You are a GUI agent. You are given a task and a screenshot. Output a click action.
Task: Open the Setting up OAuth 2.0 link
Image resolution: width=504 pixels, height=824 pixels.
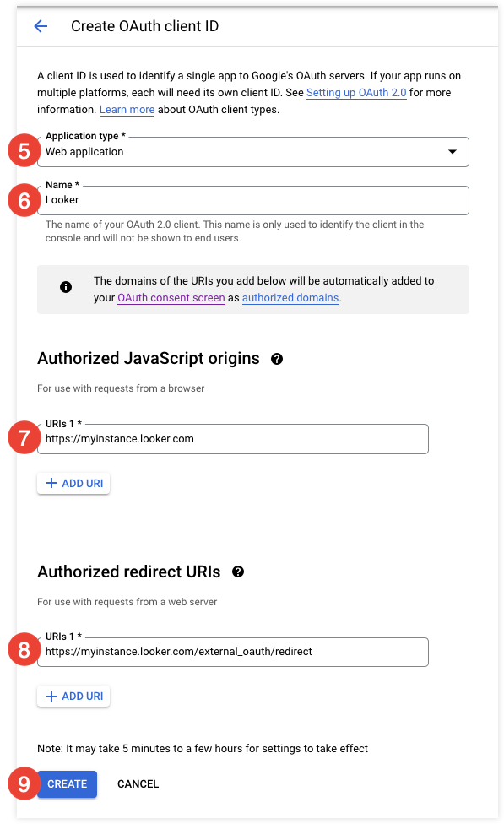tap(356, 93)
